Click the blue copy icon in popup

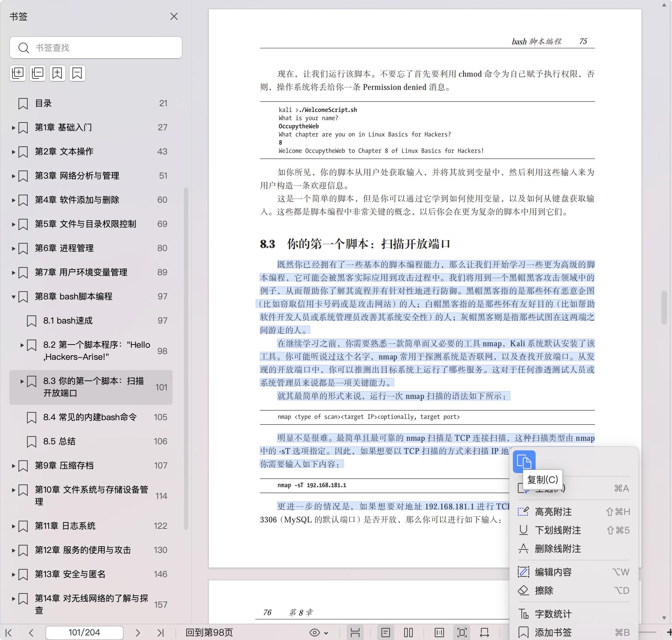click(524, 462)
